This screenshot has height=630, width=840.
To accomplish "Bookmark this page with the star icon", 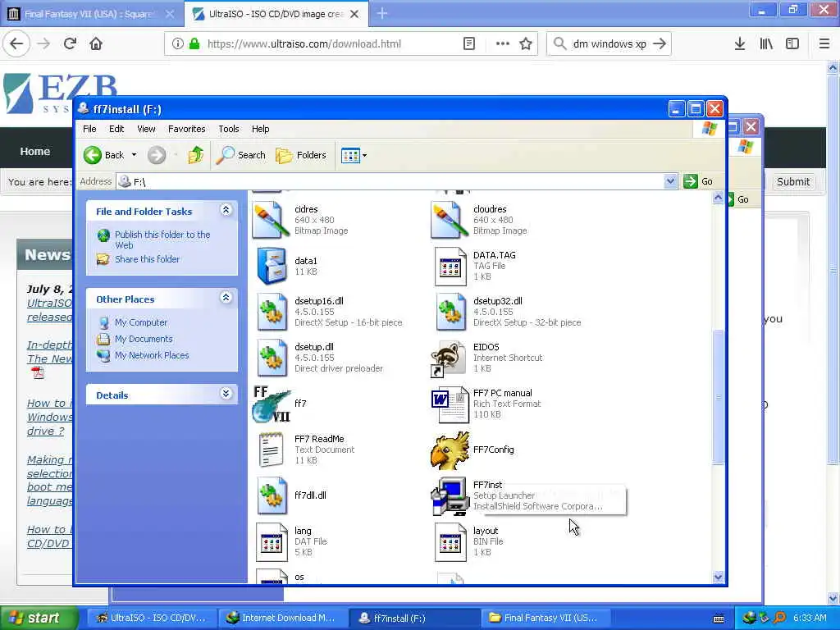I will point(526,44).
